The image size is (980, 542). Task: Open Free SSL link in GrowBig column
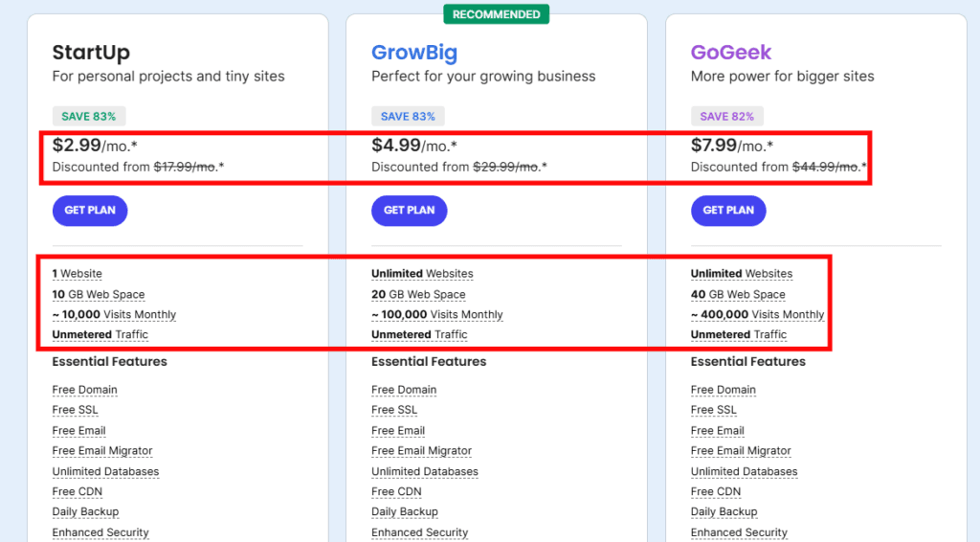point(394,410)
